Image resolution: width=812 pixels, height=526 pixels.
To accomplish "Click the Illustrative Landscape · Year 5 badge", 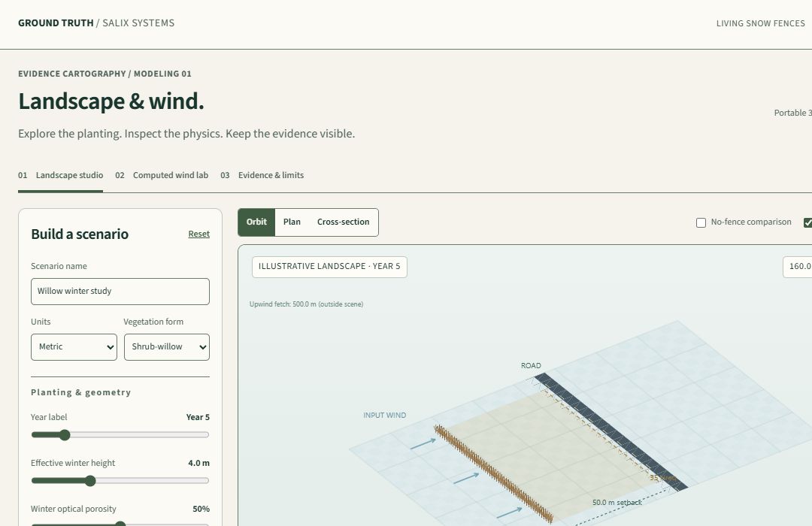I will click(x=329, y=267).
